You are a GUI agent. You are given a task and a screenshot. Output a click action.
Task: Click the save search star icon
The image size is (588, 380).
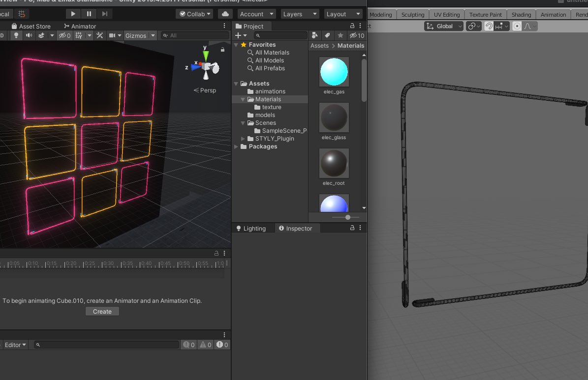[340, 35]
